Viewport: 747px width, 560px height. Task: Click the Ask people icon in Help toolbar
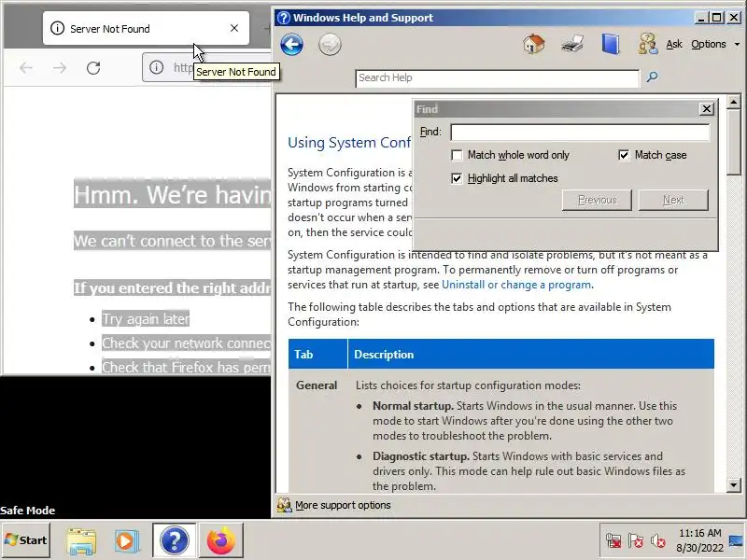[x=648, y=44]
